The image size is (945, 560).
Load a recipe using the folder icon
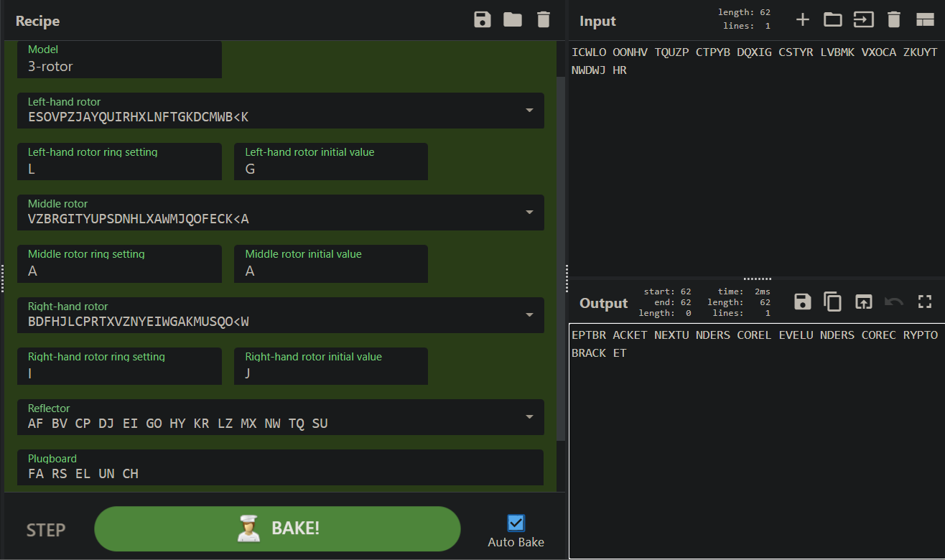[513, 20]
